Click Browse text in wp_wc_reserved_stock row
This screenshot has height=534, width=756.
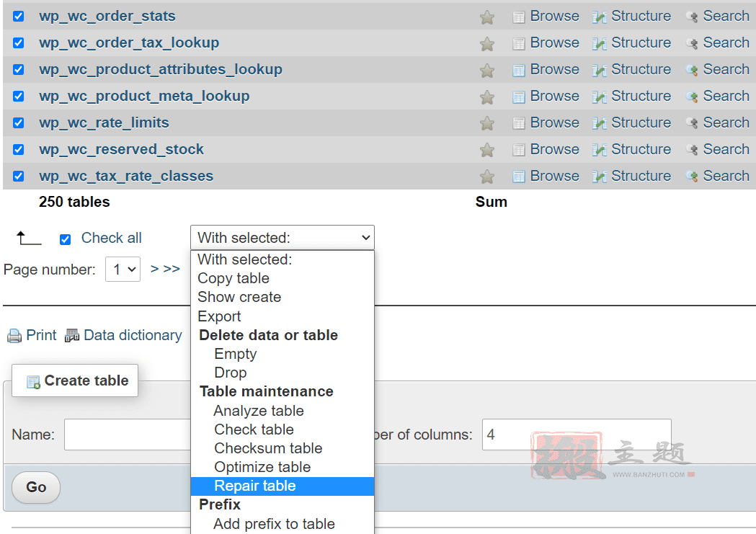coord(554,149)
